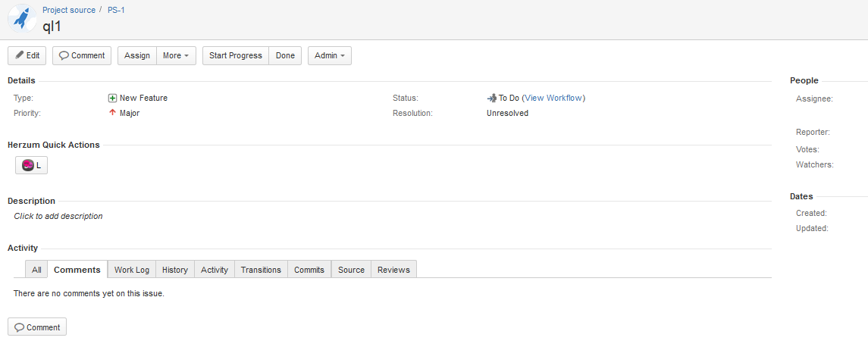The width and height of the screenshot is (868, 344).
Task: Switch to the Work Log tab
Action: (x=132, y=270)
